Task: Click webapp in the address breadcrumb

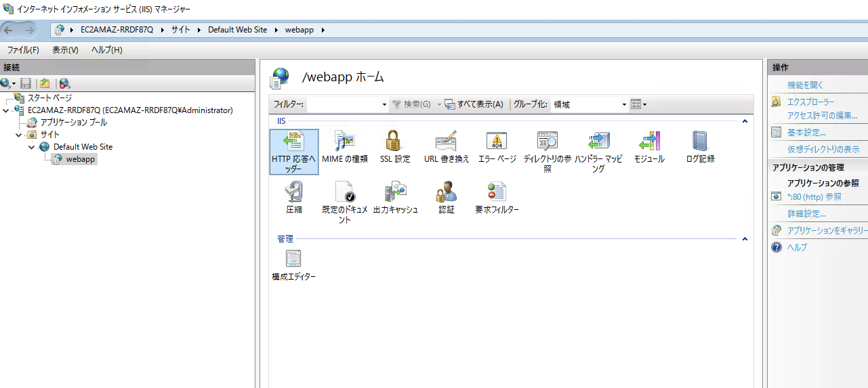Action: 298,30
